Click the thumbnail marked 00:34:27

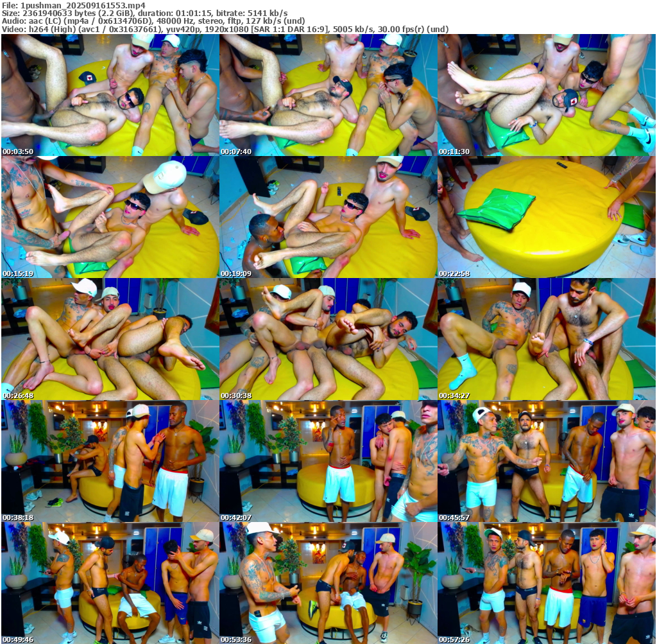click(x=547, y=339)
